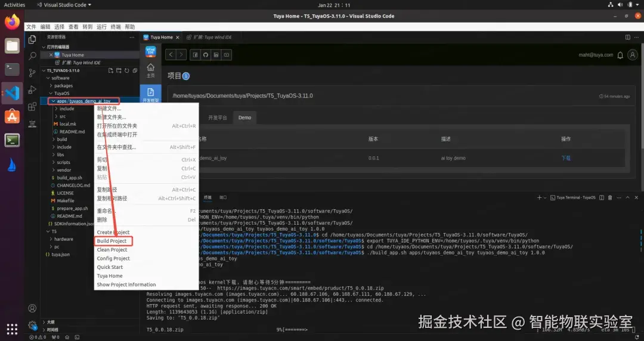This screenshot has height=341, width=644.
Task: Open the Extensions view in the activity bar
Action: (x=32, y=106)
